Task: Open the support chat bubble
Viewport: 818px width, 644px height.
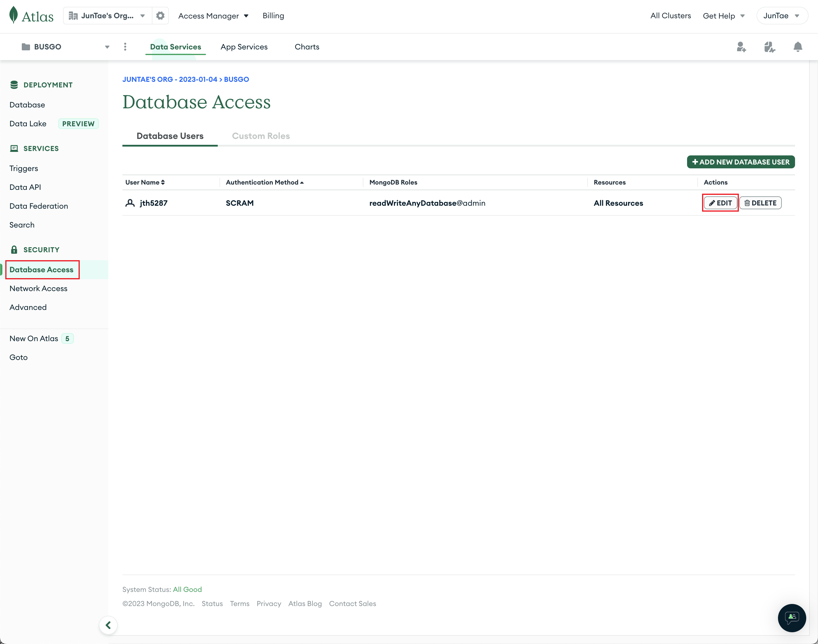Action: tap(792, 618)
